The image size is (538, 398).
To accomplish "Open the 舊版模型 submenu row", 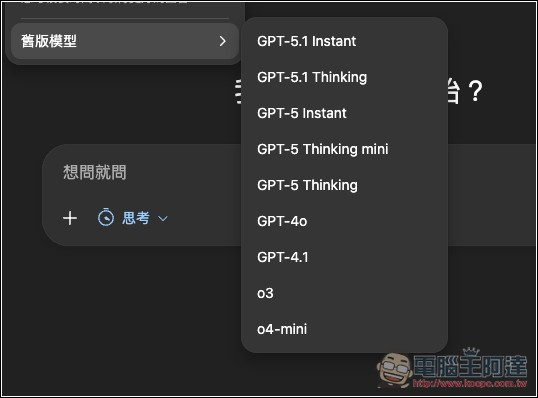I will point(125,41).
